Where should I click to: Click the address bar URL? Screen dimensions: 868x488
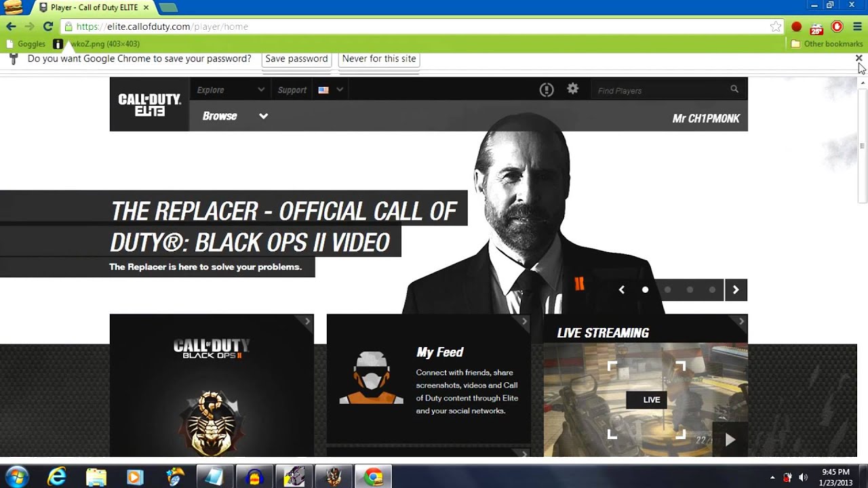point(162,26)
